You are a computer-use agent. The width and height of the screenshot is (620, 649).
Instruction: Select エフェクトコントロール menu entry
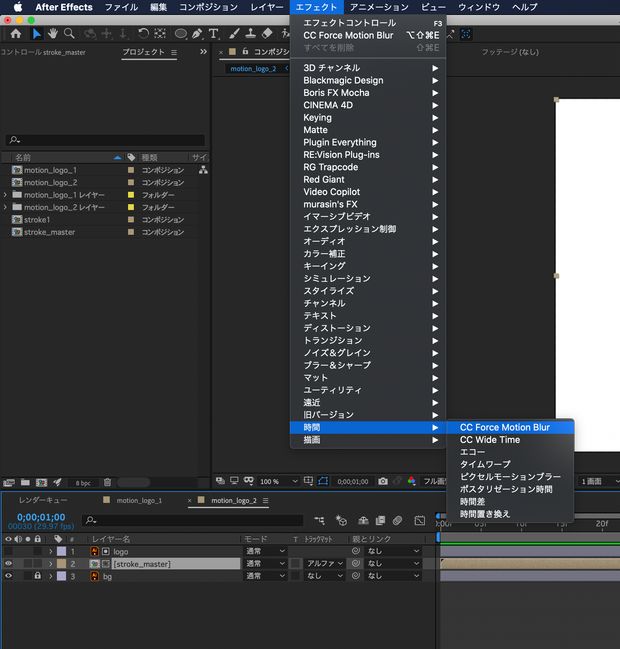tap(368, 23)
